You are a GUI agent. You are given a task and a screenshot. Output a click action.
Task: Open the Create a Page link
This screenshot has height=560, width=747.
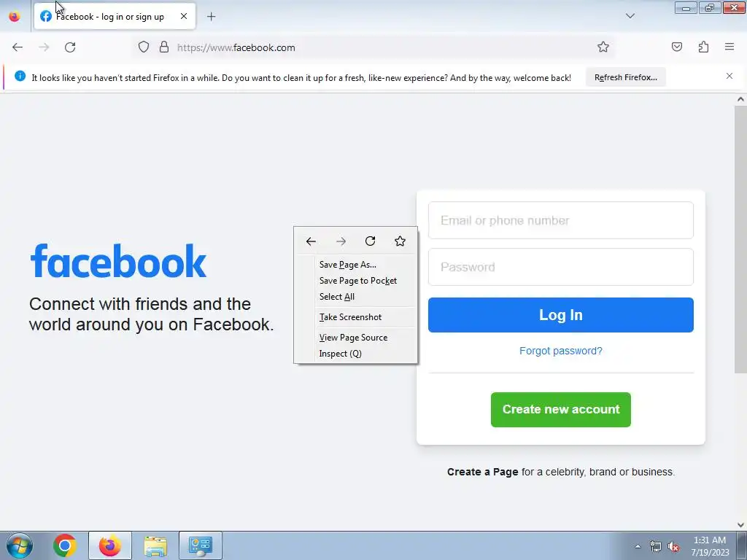click(x=482, y=472)
